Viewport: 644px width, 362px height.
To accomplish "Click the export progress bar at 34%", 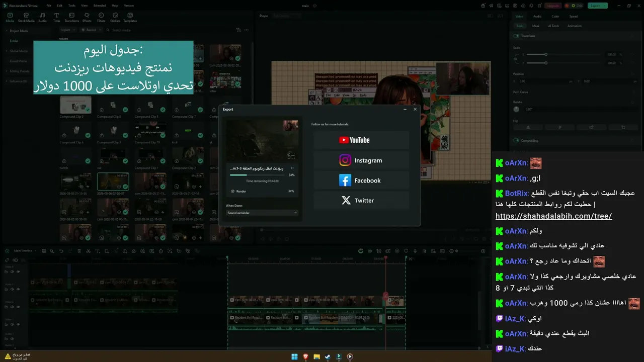I will click(257, 175).
